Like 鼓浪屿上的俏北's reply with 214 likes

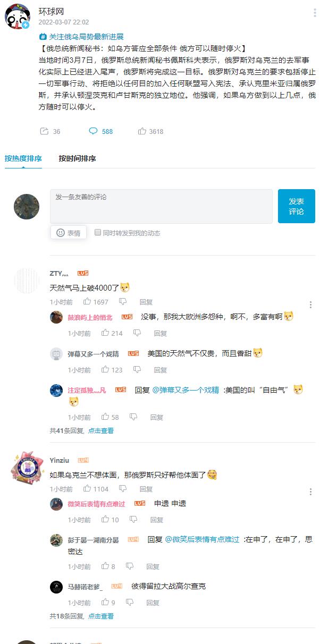pyautogui.click(x=105, y=333)
